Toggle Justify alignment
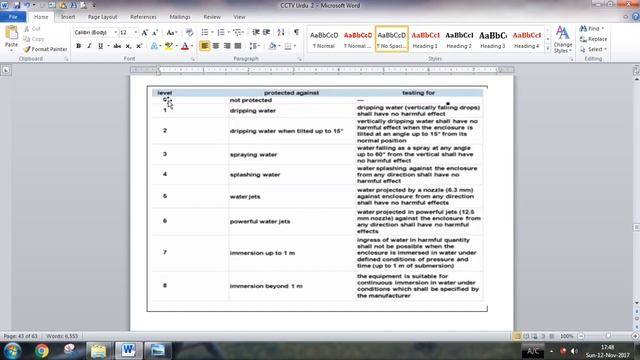Screen dimensions: 640x360 click(x=238, y=46)
